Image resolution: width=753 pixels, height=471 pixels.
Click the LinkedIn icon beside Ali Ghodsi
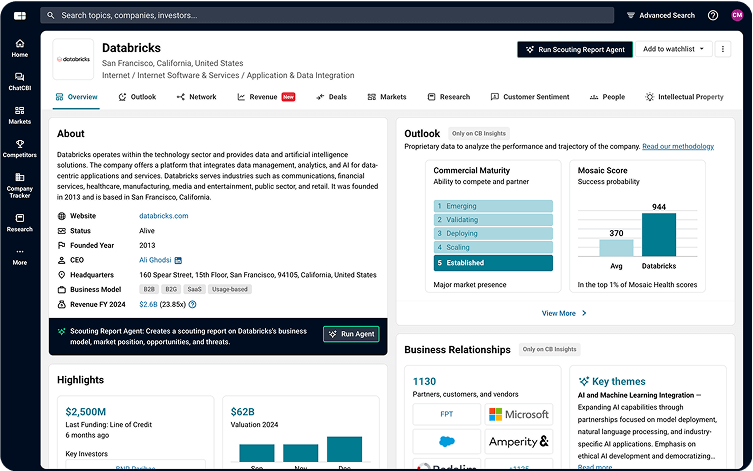[x=178, y=260]
